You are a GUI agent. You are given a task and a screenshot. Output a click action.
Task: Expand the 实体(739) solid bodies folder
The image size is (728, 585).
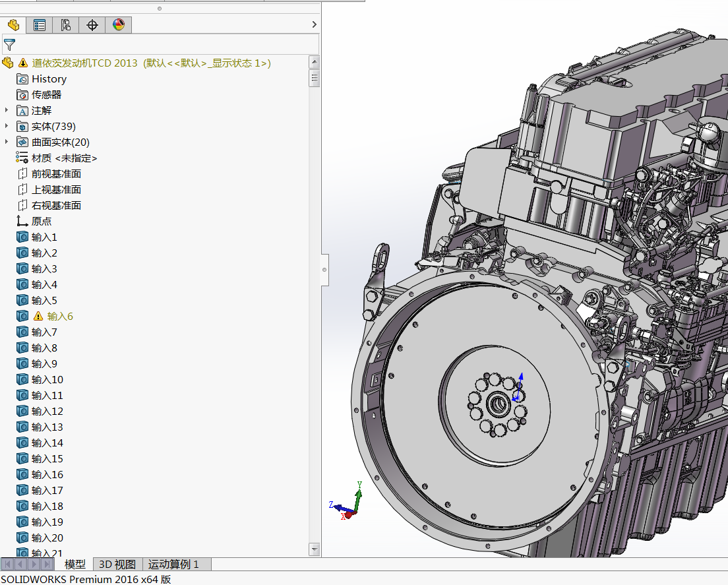click(7, 126)
